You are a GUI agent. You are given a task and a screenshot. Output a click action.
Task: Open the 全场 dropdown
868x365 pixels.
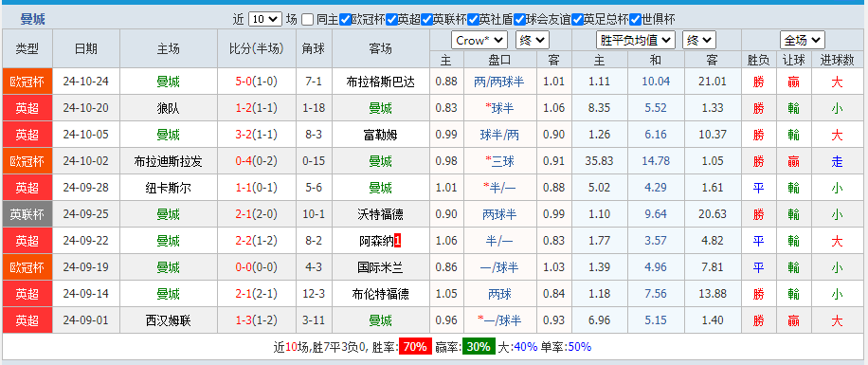803,41
